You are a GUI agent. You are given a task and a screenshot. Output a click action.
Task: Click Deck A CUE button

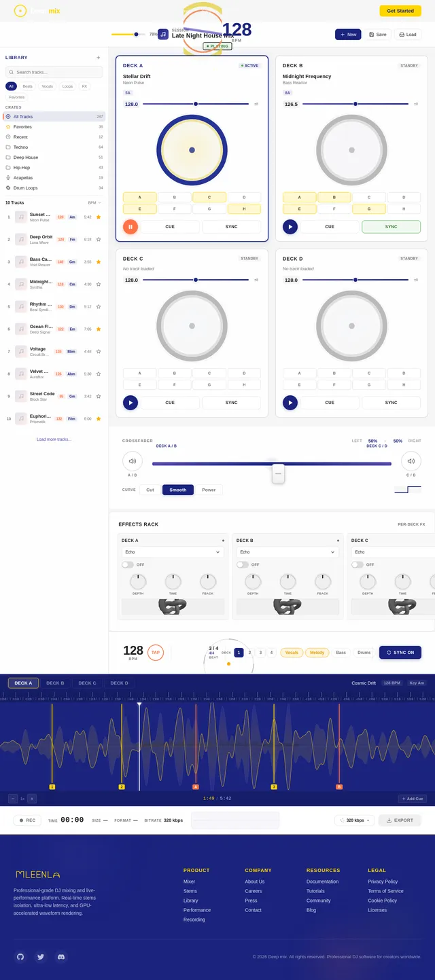pos(170,227)
